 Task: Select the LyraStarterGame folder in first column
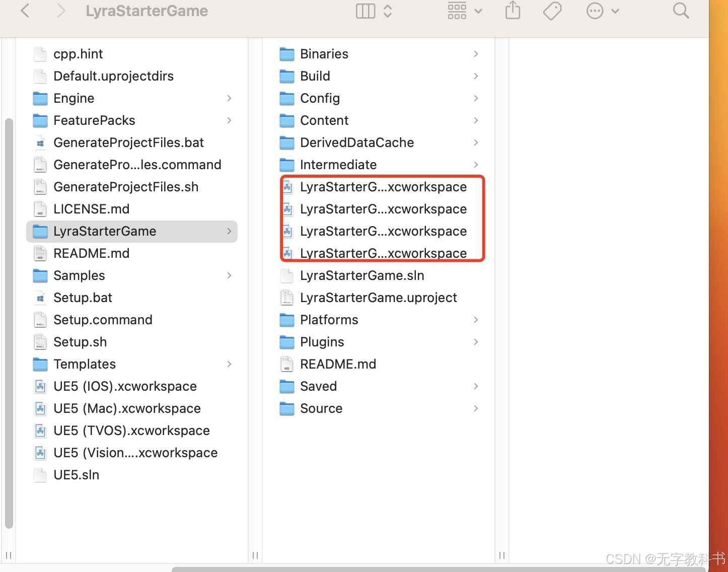[x=132, y=231]
